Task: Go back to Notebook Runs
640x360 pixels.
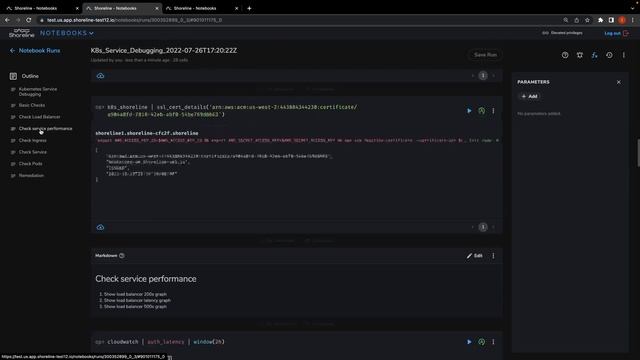Action: pos(35,51)
